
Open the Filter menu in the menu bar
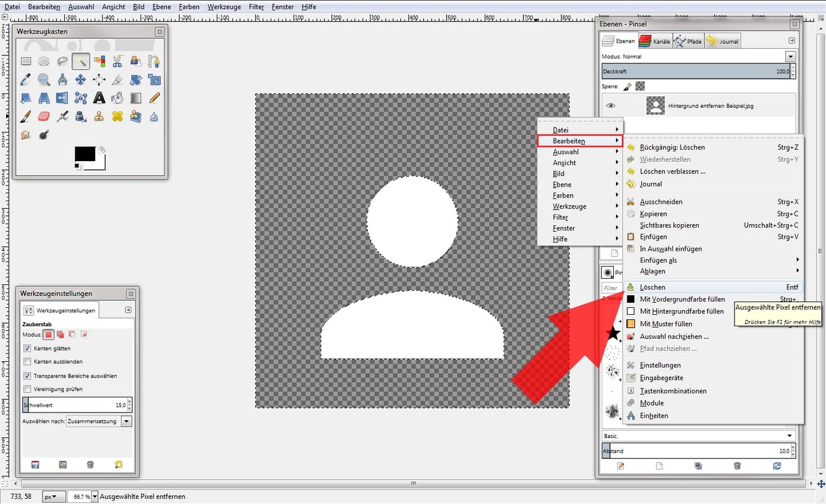pyautogui.click(x=256, y=6)
